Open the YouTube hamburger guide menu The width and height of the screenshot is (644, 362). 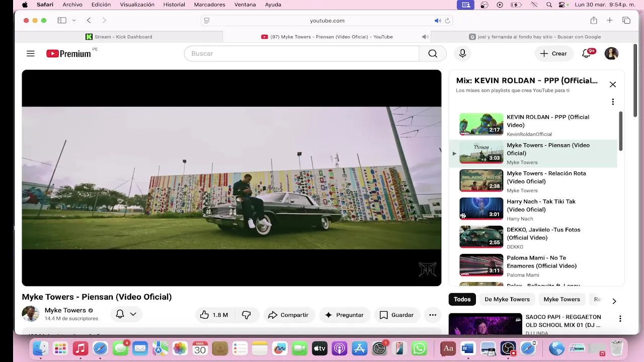pyautogui.click(x=31, y=53)
